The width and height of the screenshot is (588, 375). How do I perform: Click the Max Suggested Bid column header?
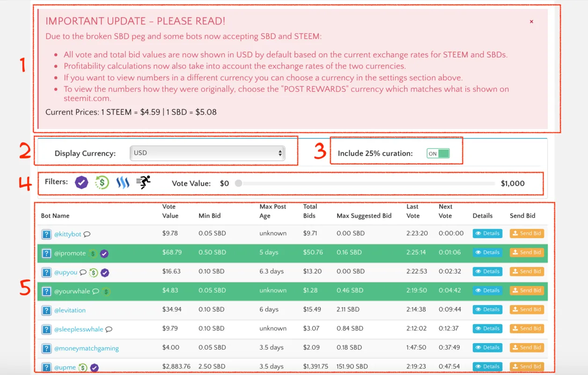364,216
